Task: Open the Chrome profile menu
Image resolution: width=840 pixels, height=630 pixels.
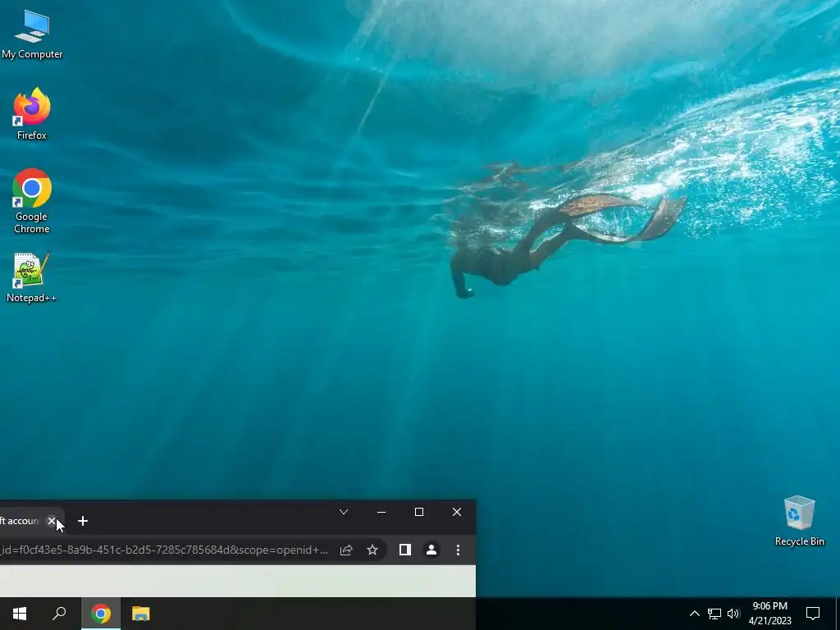Action: 431,550
